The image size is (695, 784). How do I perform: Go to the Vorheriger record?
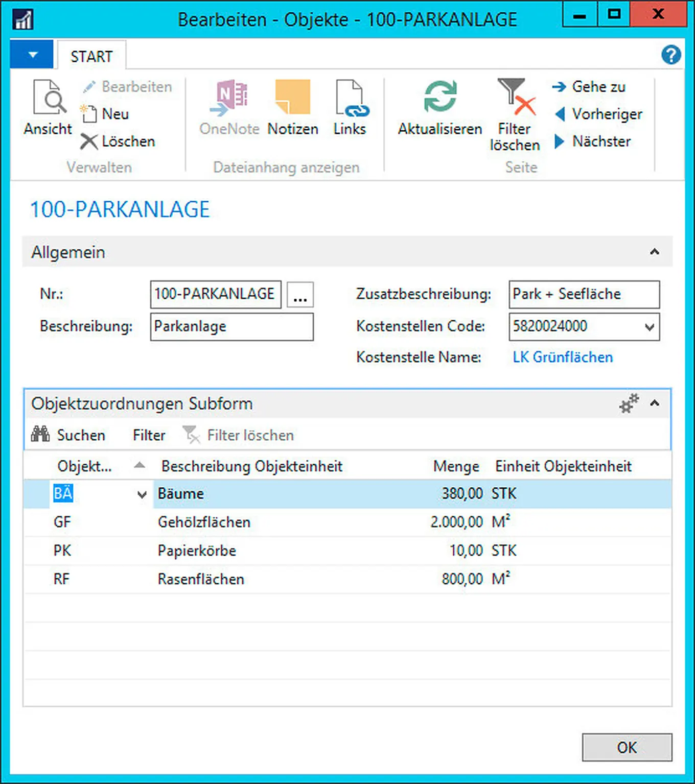[x=599, y=114]
